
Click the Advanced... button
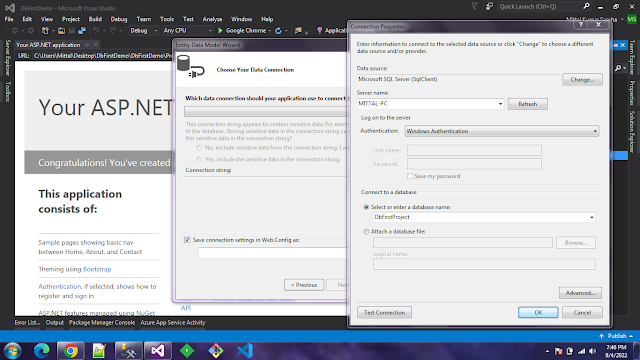click(x=580, y=293)
